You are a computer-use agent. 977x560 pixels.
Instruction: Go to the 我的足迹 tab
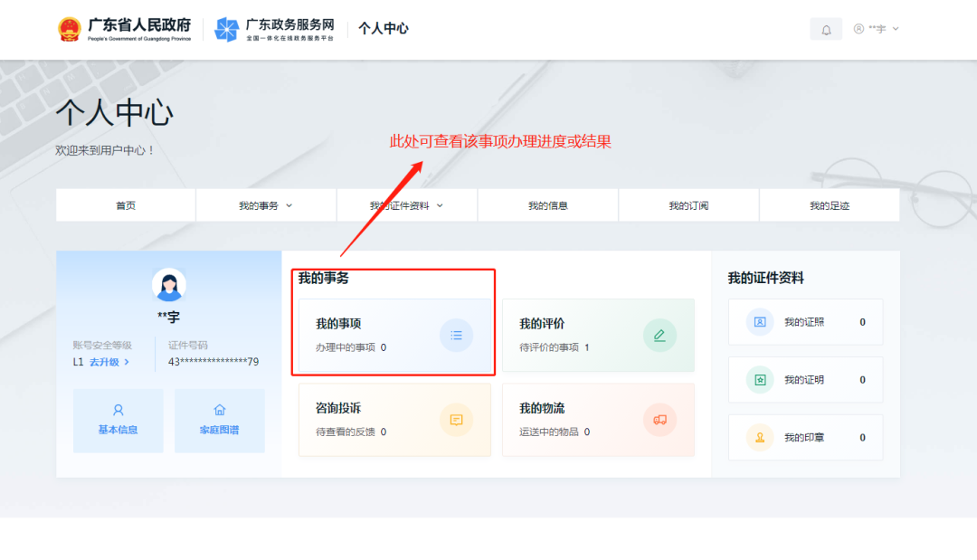[x=829, y=204]
